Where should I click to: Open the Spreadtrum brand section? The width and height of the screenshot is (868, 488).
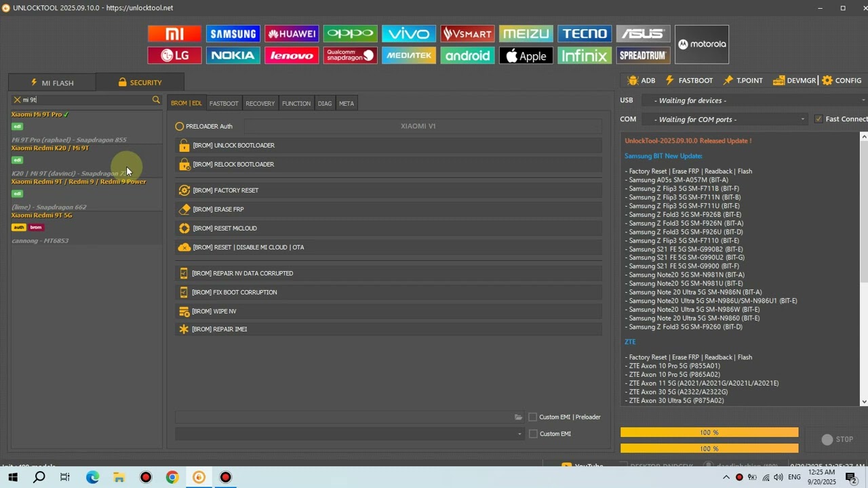[643, 56]
